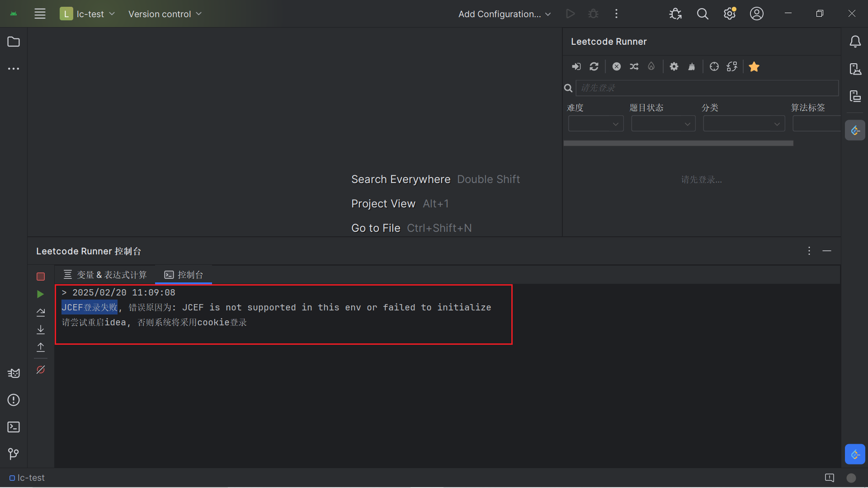
Task: Hide the Leetcode Runner 控制台 panel
Action: 827,251
